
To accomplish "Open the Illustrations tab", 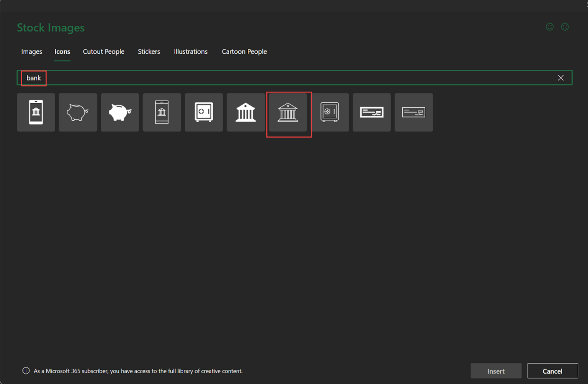I will [x=191, y=51].
